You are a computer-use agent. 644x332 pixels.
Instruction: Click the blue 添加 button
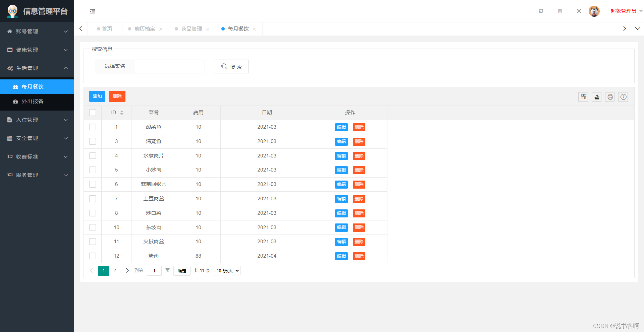pos(97,96)
